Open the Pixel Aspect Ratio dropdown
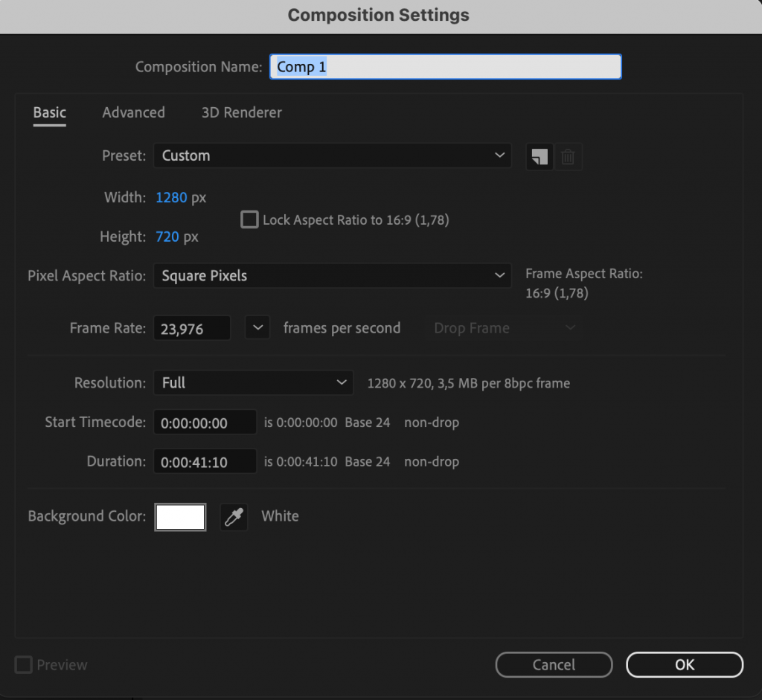The width and height of the screenshot is (762, 700). [x=333, y=275]
